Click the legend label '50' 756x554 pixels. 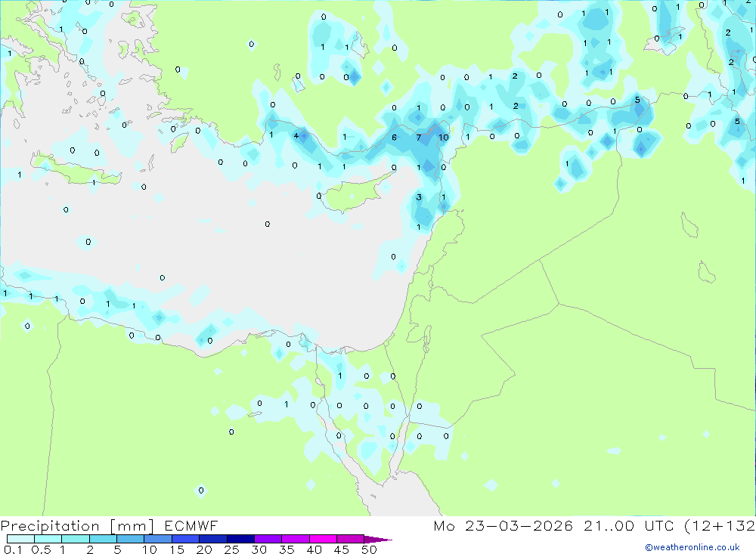pos(369,549)
